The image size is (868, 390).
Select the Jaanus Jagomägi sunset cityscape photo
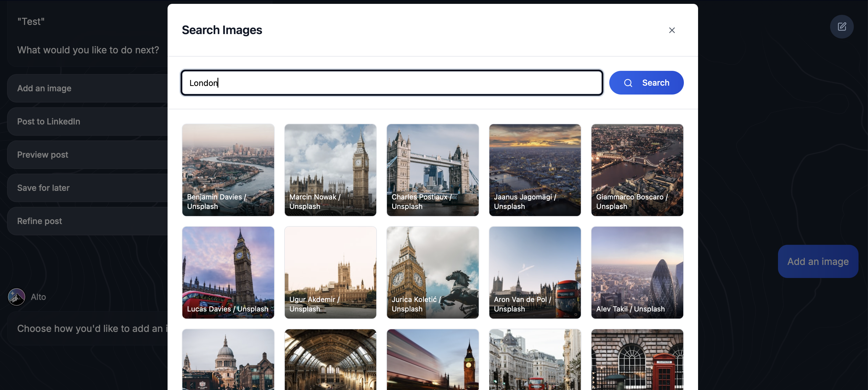[535, 170]
